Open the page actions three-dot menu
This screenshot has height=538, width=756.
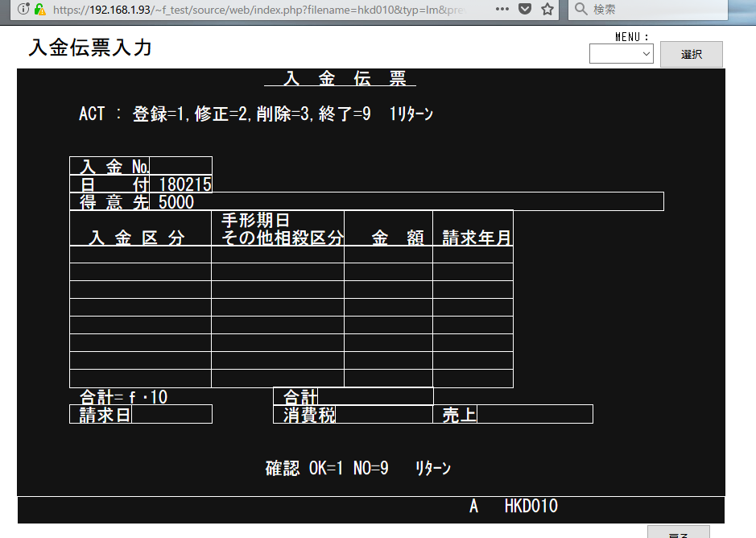(502, 10)
